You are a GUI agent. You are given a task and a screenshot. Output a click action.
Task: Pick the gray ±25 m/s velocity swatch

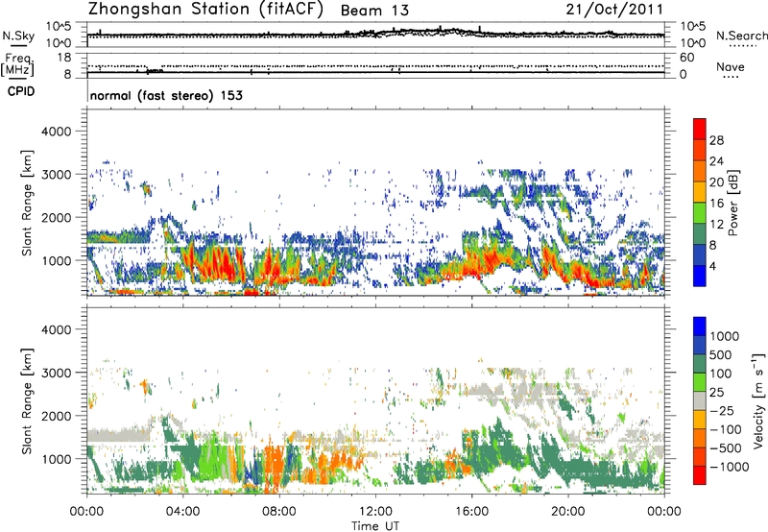[700, 400]
